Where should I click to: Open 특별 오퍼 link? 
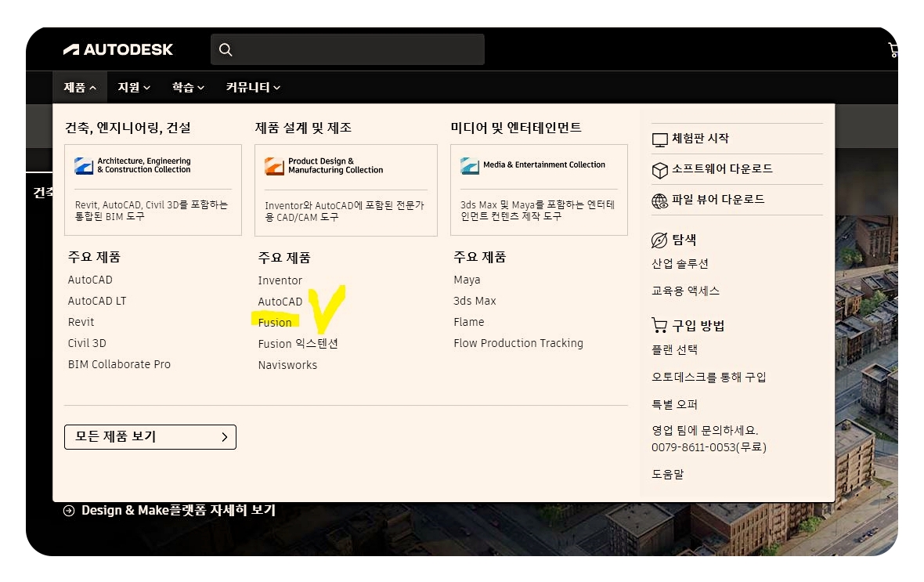coord(675,404)
